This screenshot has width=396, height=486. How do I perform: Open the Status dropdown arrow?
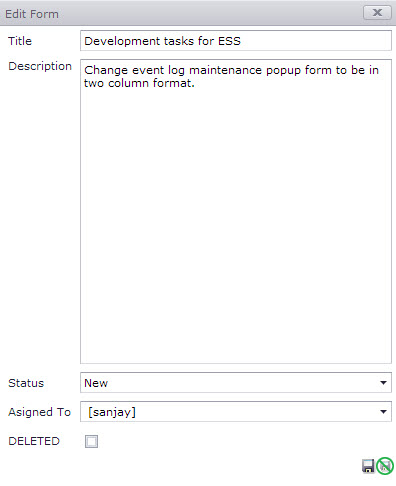[383, 383]
